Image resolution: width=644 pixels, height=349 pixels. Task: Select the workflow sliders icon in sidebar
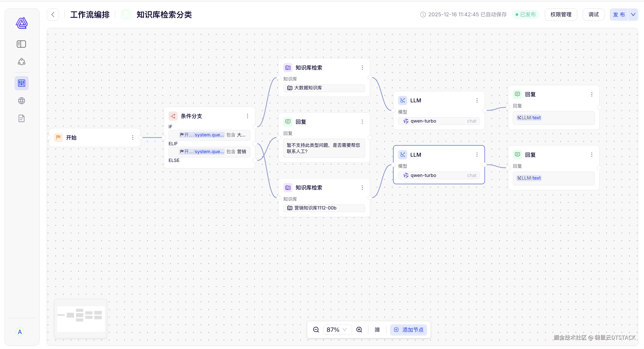(x=22, y=83)
